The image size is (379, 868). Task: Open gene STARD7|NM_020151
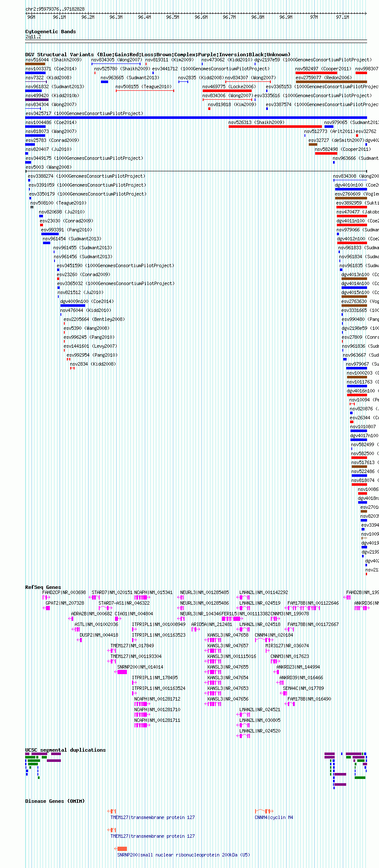112,592
